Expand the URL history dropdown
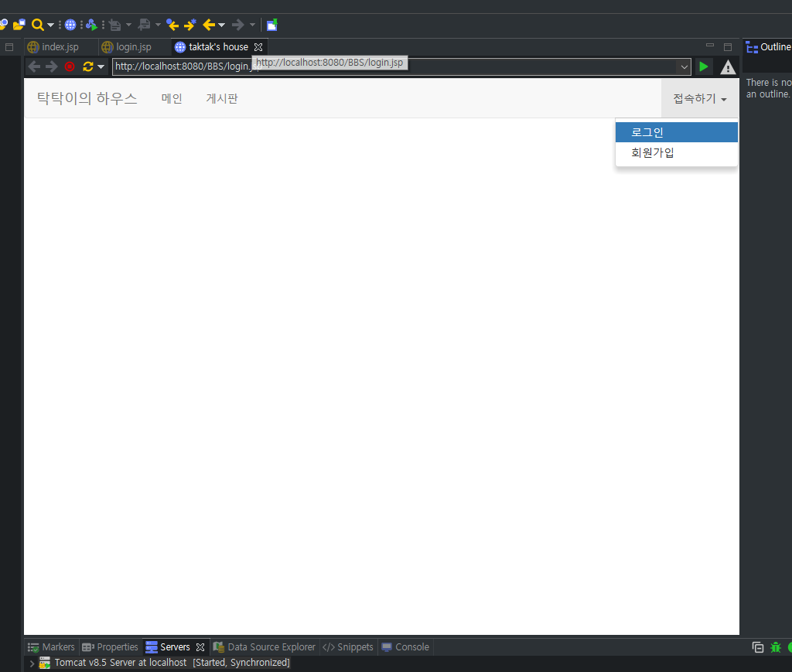792x672 pixels. coord(684,67)
